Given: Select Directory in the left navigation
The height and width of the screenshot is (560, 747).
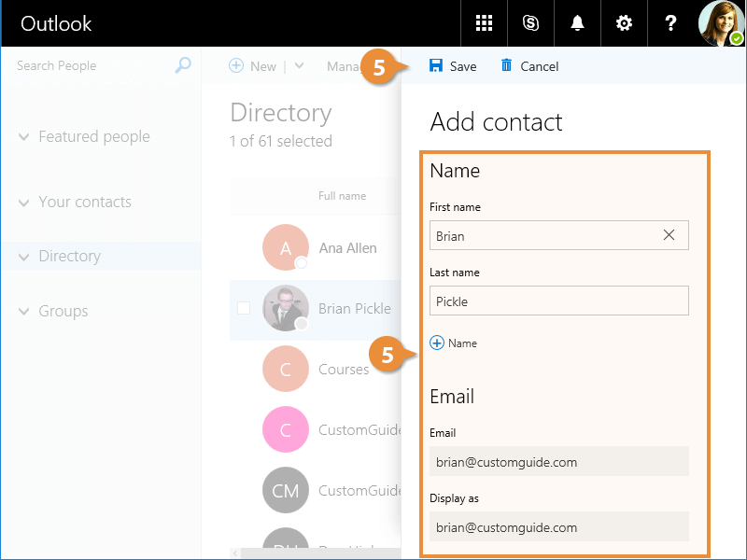Looking at the screenshot, I should (x=69, y=257).
